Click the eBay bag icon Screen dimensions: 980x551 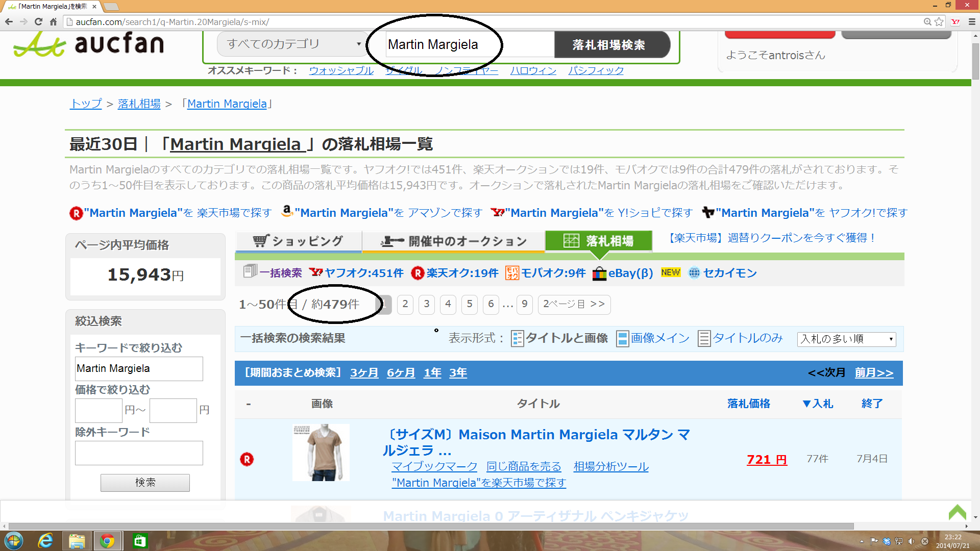pyautogui.click(x=599, y=273)
